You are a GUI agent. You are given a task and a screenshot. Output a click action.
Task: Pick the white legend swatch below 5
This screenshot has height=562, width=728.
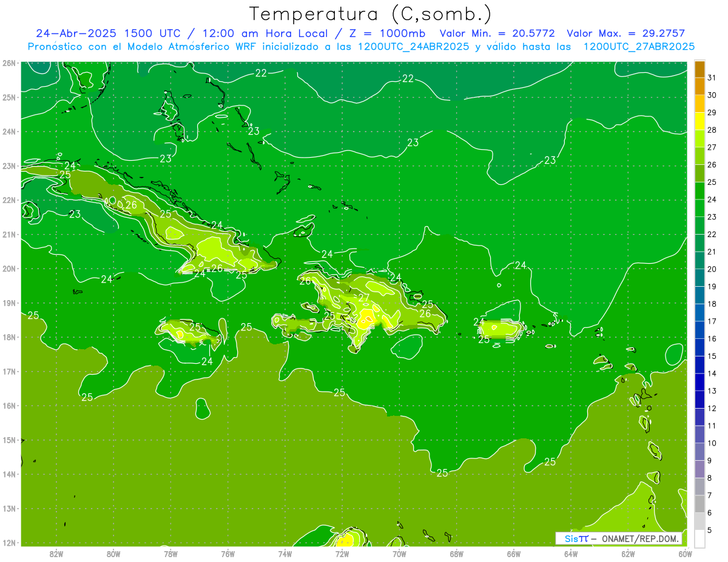[699, 538]
